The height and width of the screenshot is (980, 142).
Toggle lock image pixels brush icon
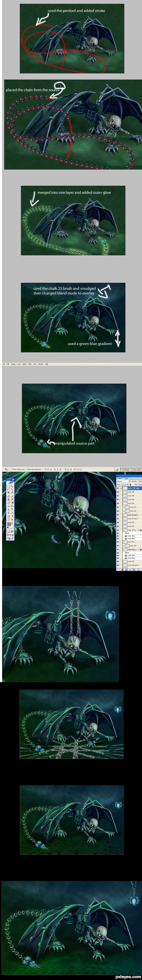(125, 484)
